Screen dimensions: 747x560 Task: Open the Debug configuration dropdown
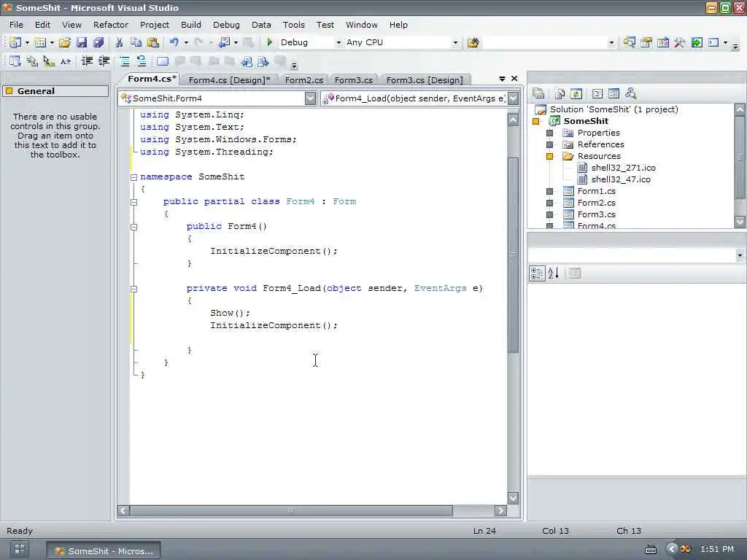click(338, 42)
